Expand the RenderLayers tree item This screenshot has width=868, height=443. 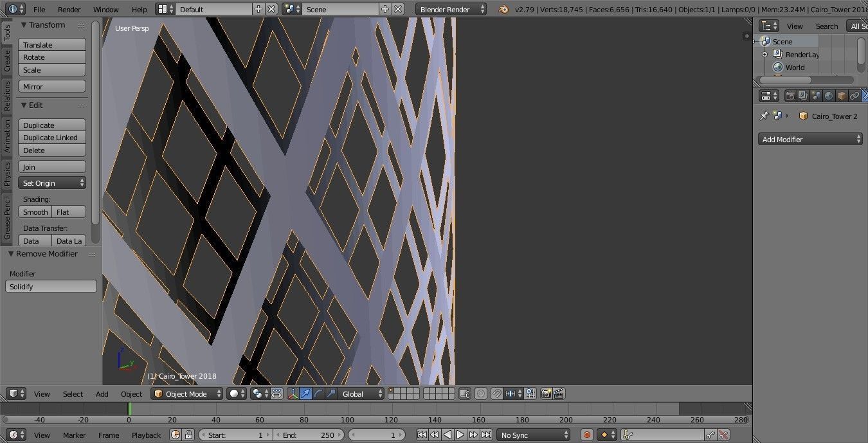[x=764, y=54]
